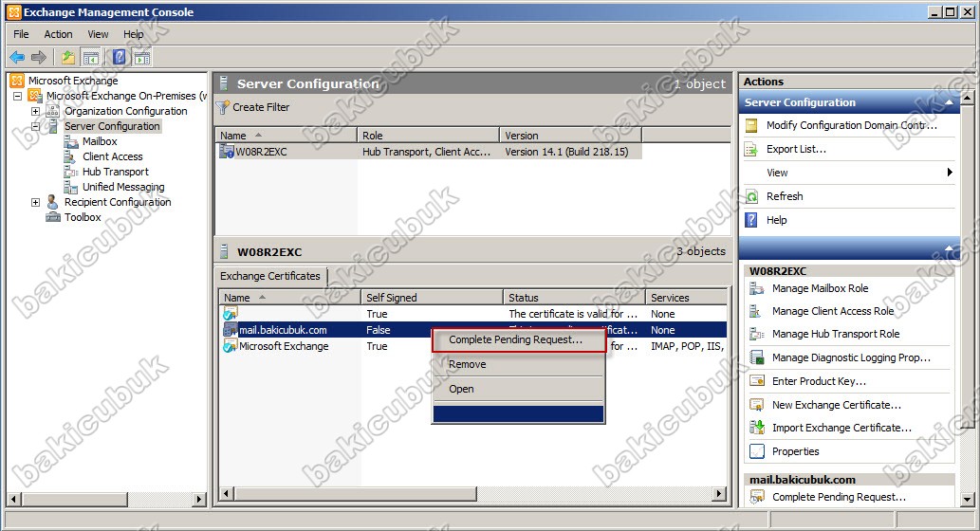
Task: Click the Toolbox icon in tree
Action: 54,217
